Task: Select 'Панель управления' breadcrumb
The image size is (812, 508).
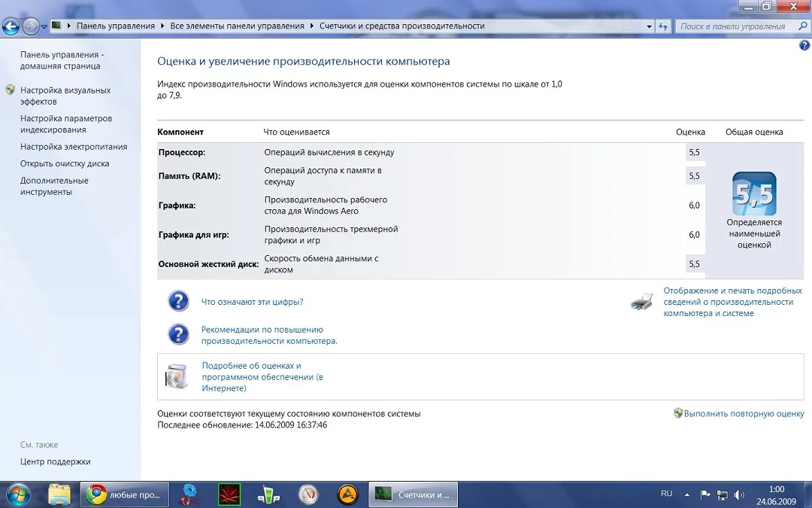Action: 116,26
